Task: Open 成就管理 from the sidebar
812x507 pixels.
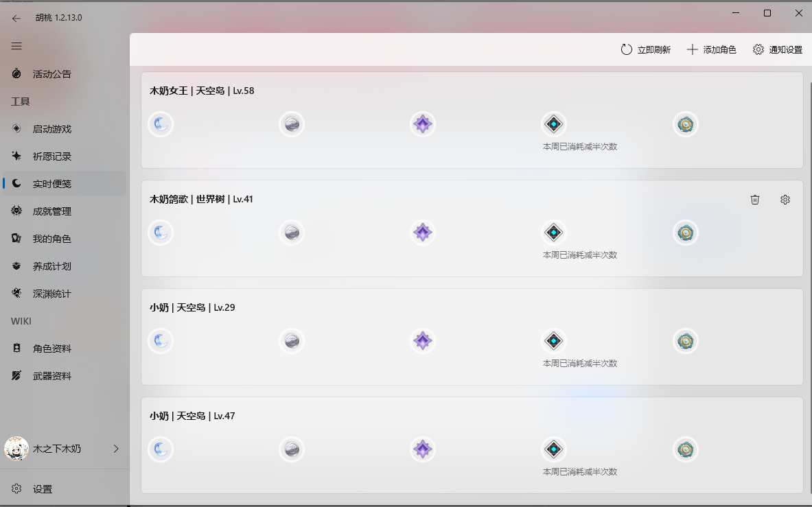Action: click(49, 211)
